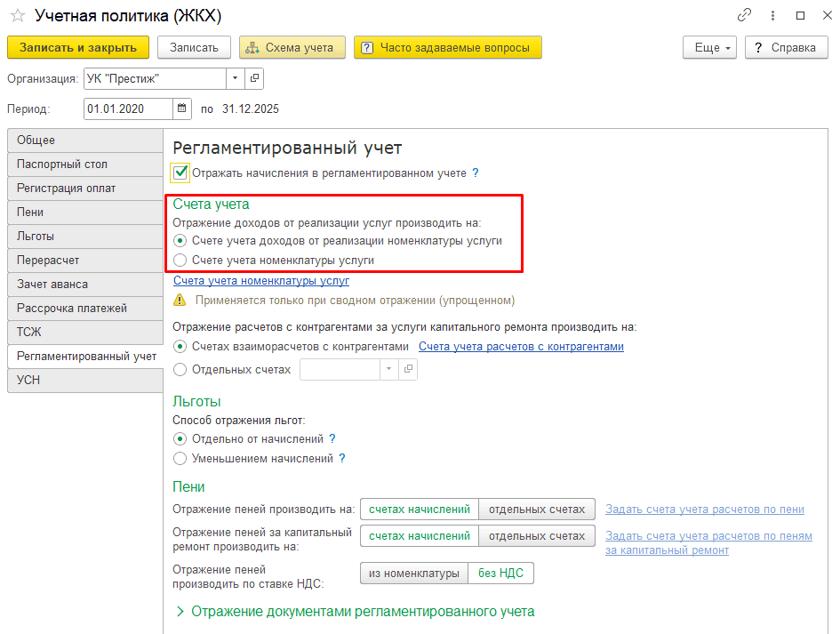840x634 pixels.
Task: Click help icon next to 'Отдельно от начислений'
Action: 332,438
